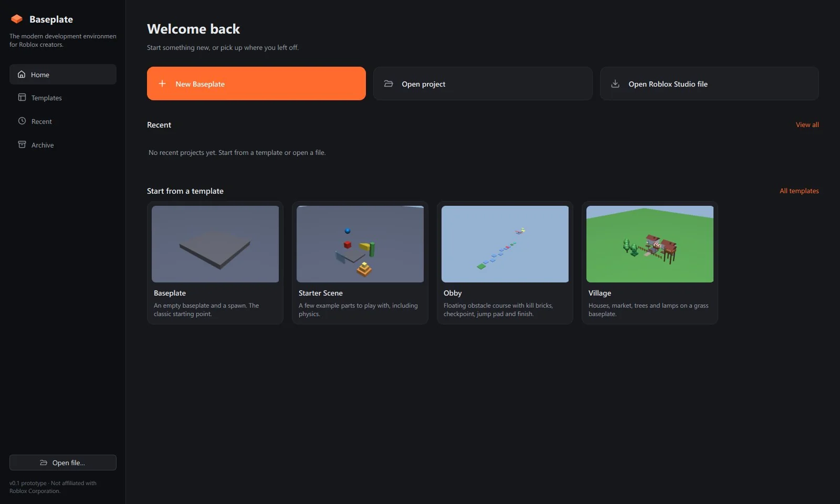Click 'Houses, market, trees and lamps' description
840x504 pixels.
[648, 310]
